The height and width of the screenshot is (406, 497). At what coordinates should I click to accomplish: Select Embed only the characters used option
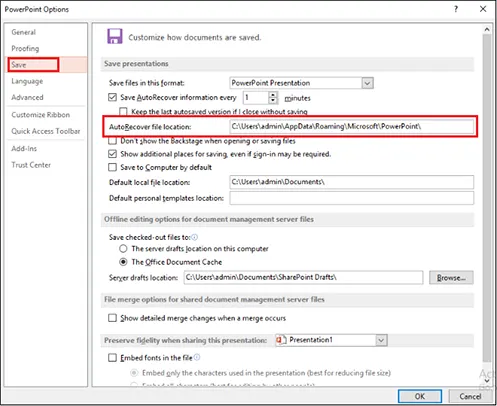pyautogui.click(x=134, y=373)
